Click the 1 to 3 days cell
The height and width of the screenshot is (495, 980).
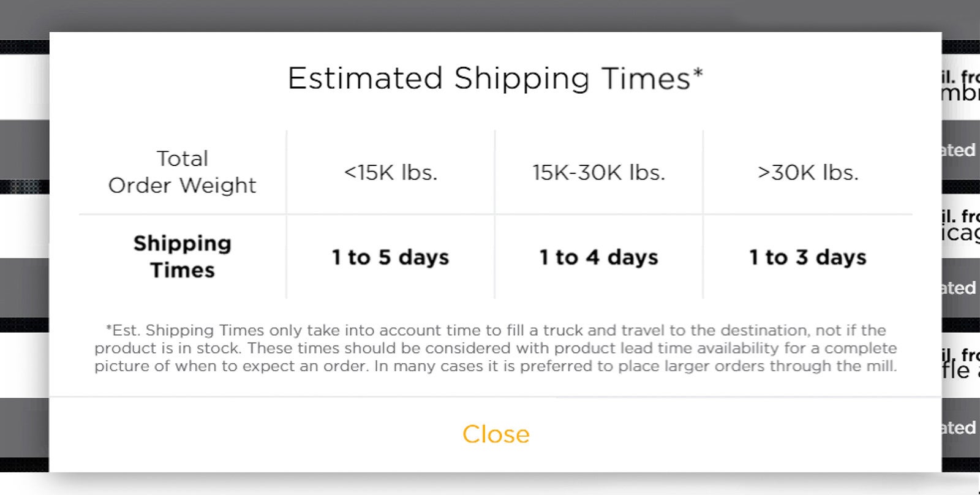tap(807, 257)
